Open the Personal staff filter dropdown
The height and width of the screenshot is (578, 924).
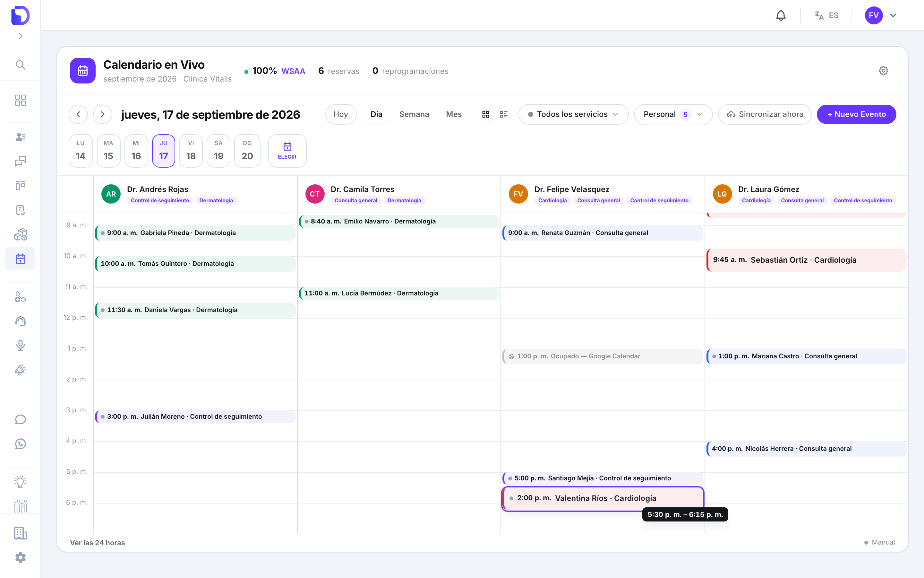click(673, 114)
